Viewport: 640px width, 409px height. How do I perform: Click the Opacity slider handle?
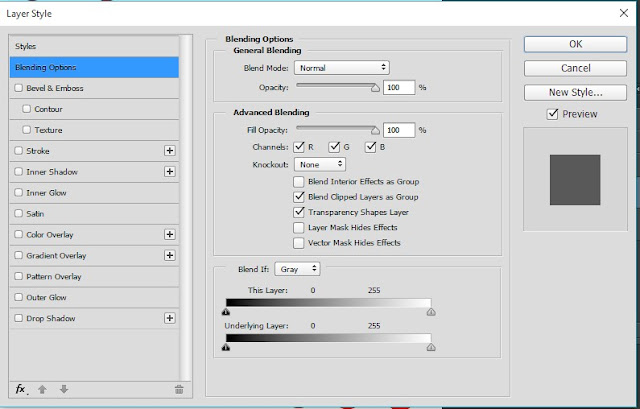375,88
